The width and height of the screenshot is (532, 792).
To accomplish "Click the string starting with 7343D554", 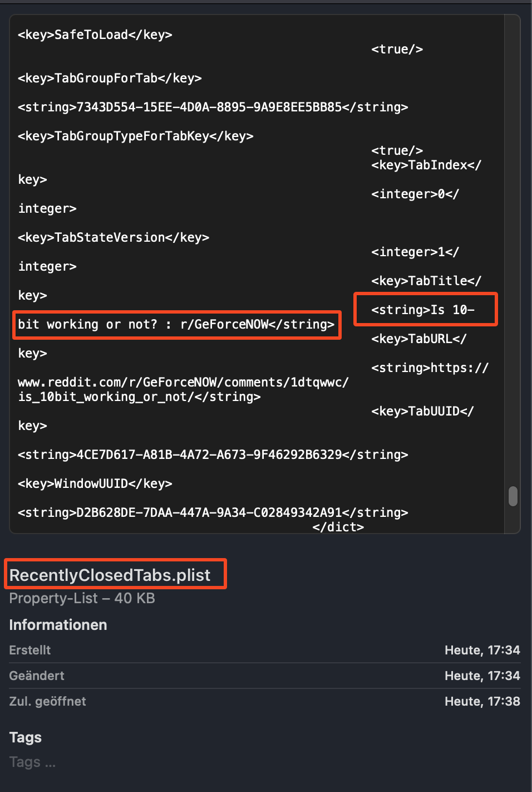I will click(x=213, y=107).
